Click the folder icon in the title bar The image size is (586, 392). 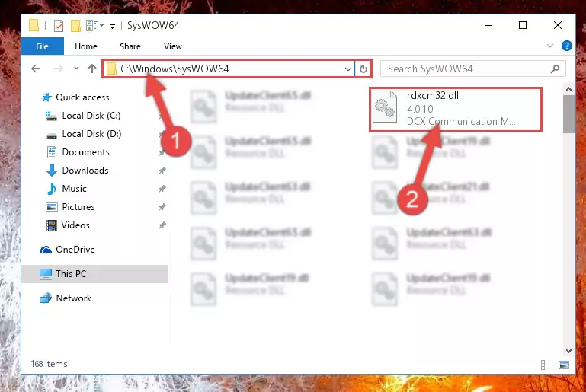(34, 25)
